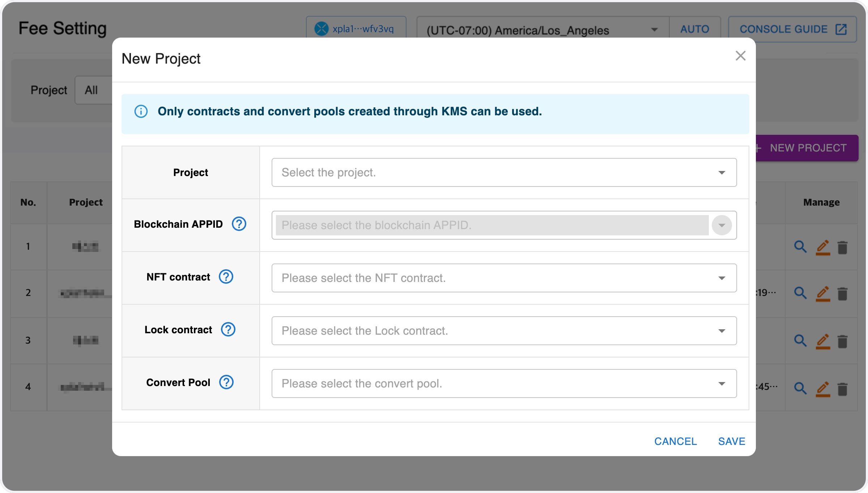Click the Blockchain APPID help icon

239,224
